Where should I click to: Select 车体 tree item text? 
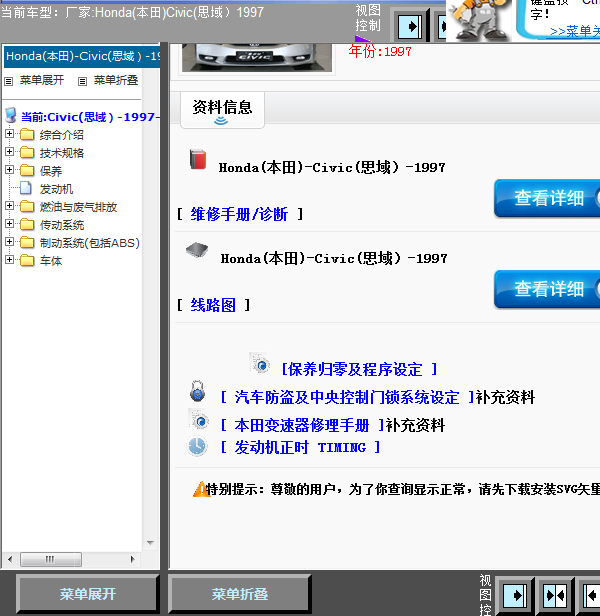(x=51, y=261)
